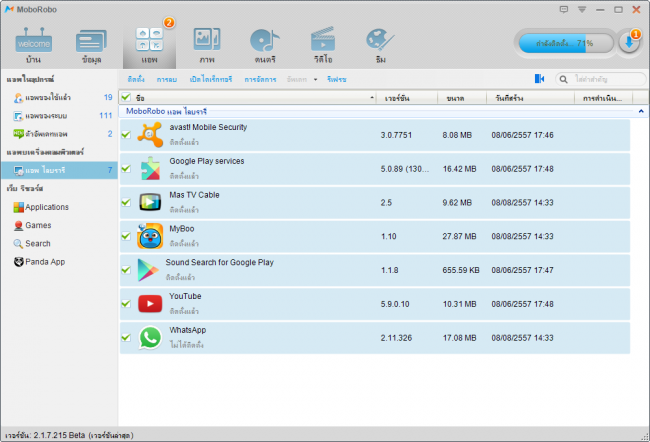Open the data cards tab icon
Screen dimensions: 650x442
[x=91, y=41]
